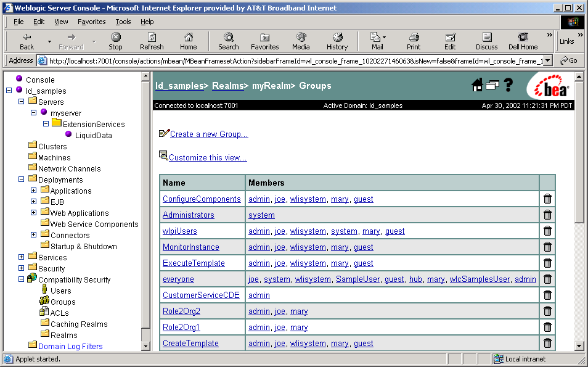Click the 'Create a new Group...' link
588x367 pixels.
point(209,134)
